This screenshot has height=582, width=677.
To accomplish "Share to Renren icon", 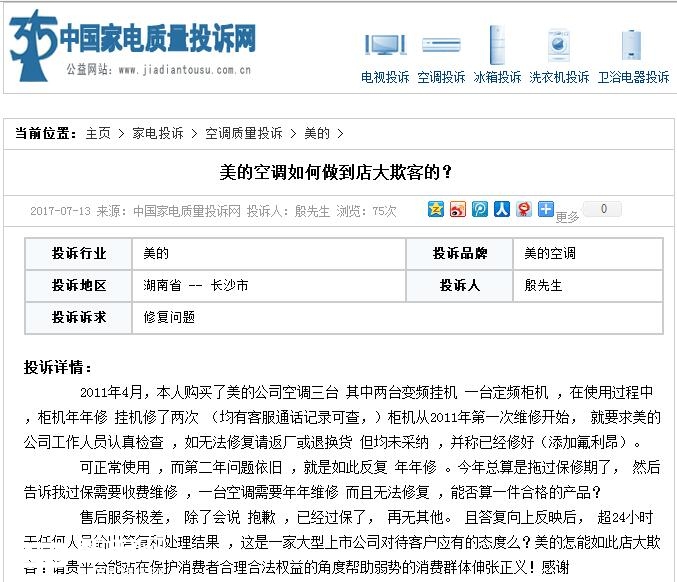I will point(502,209).
